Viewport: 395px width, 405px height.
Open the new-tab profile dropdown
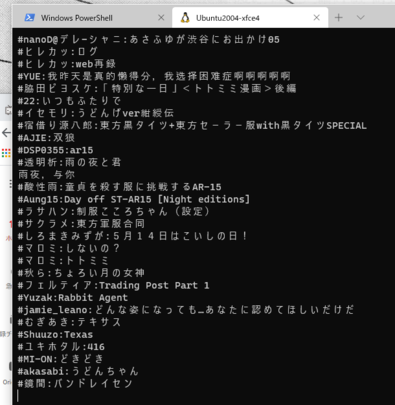click(361, 18)
